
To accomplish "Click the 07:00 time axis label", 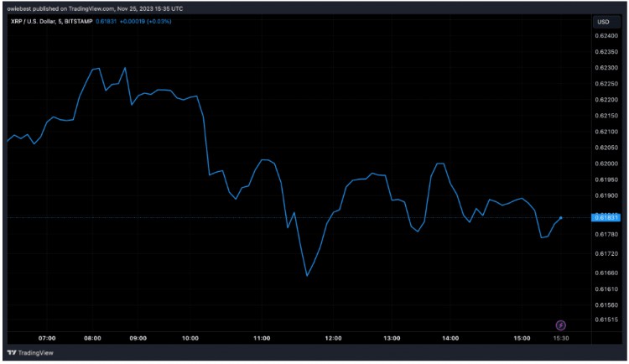I will pyautogui.click(x=47, y=338).
